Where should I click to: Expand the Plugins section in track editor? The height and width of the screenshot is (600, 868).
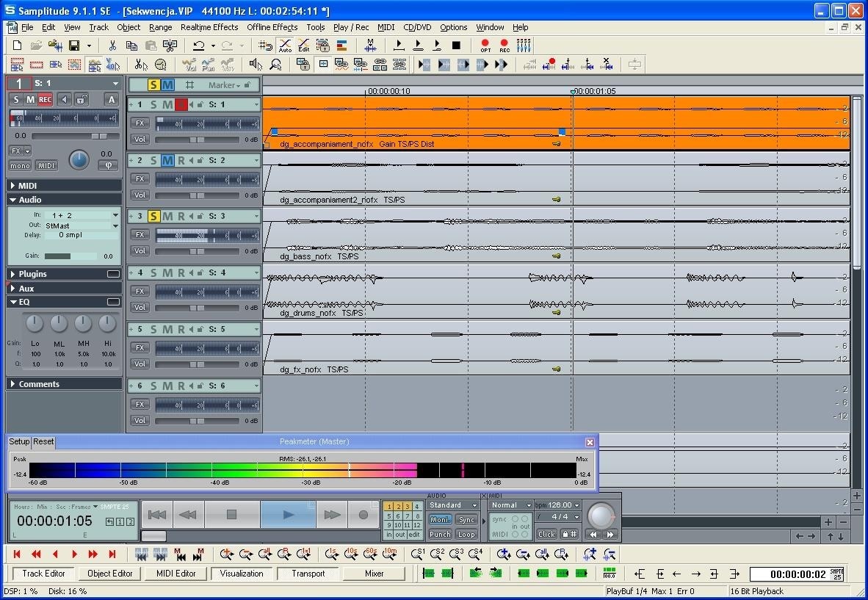pos(33,274)
